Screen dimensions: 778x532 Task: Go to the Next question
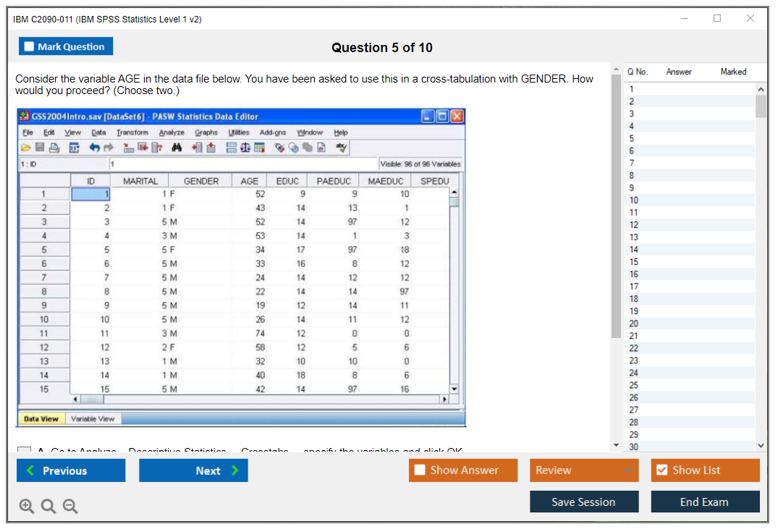193,470
